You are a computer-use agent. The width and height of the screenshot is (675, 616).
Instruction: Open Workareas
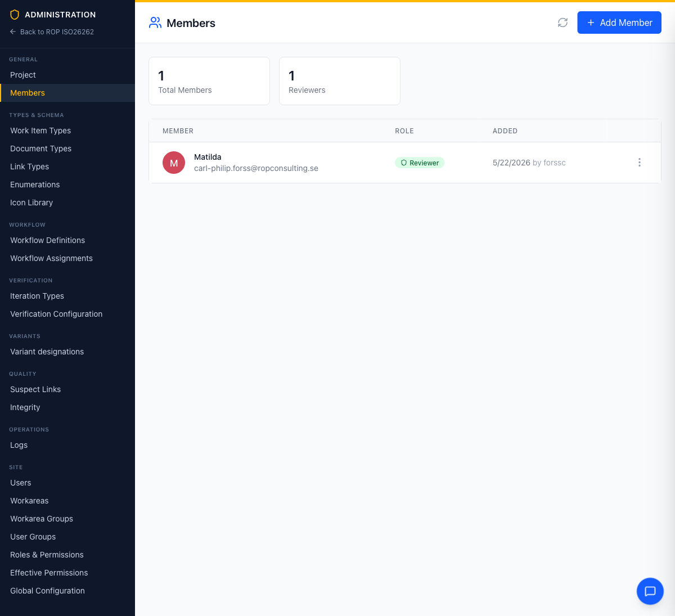tap(67, 501)
